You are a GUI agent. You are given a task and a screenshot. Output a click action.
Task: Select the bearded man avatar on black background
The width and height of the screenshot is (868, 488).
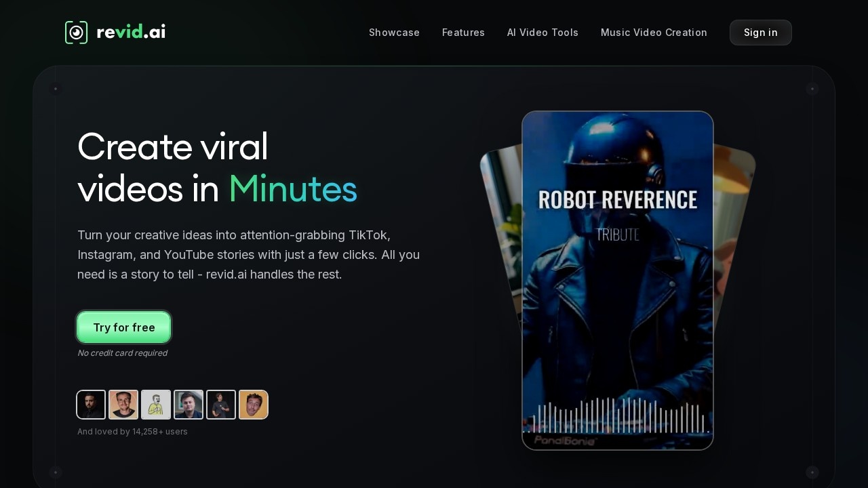(x=91, y=405)
